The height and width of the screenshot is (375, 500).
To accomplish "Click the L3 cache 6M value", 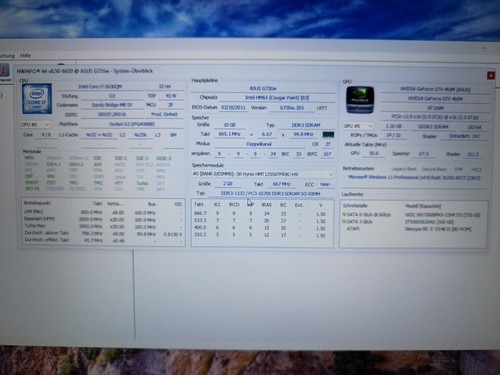I will point(173,135).
